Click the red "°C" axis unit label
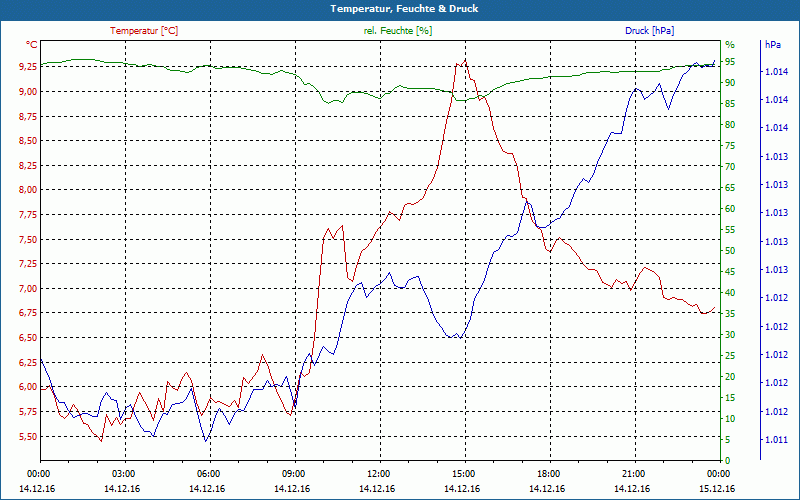This screenshot has width=800, height=500. 32,45
